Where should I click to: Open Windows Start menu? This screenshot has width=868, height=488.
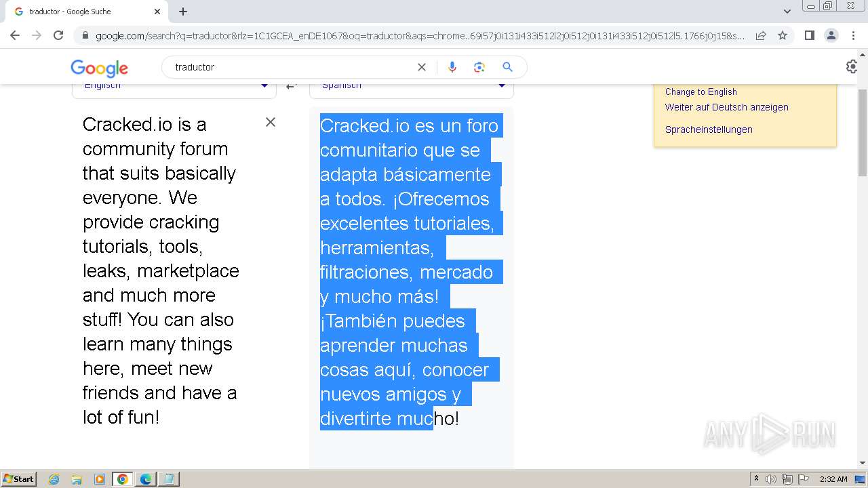(x=18, y=479)
